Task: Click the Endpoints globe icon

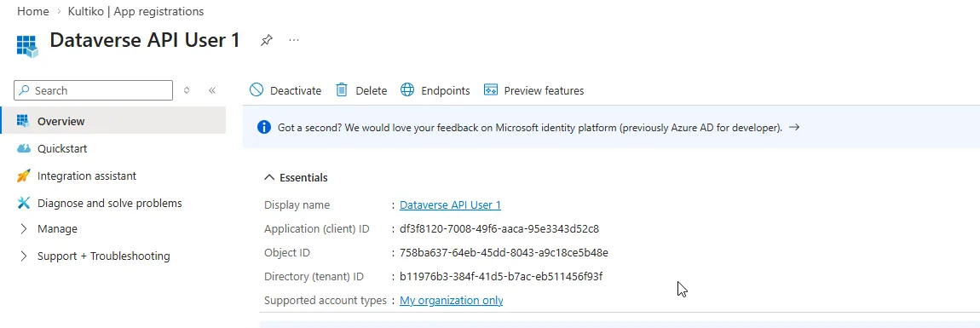Action: point(407,90)
